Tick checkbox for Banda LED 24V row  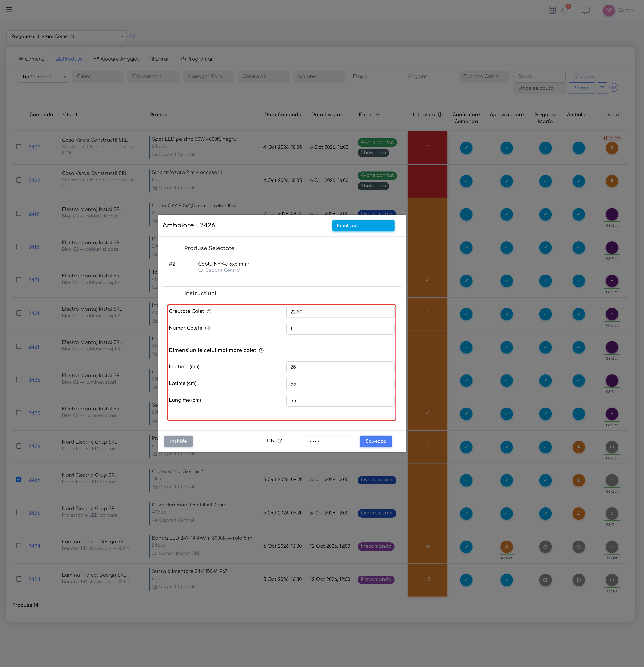(19, 546)
